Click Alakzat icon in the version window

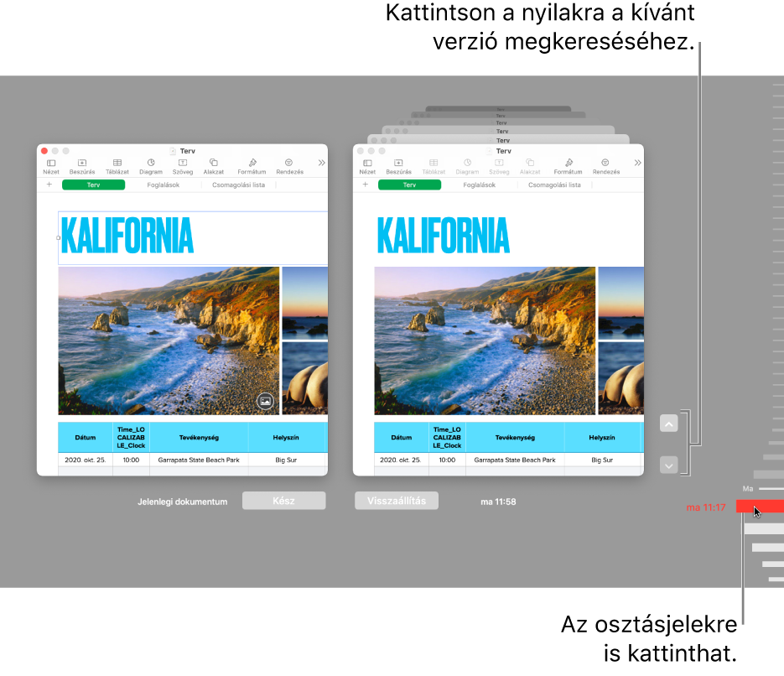530,167
